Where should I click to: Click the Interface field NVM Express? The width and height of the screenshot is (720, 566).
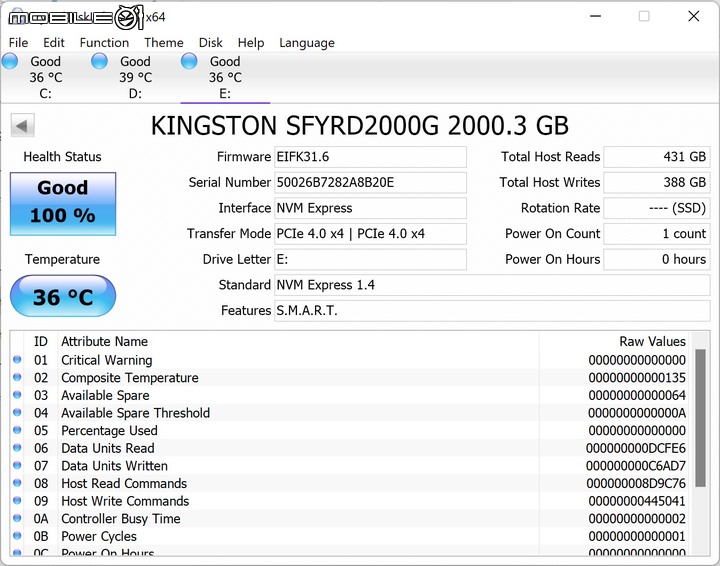coord(370,208)
